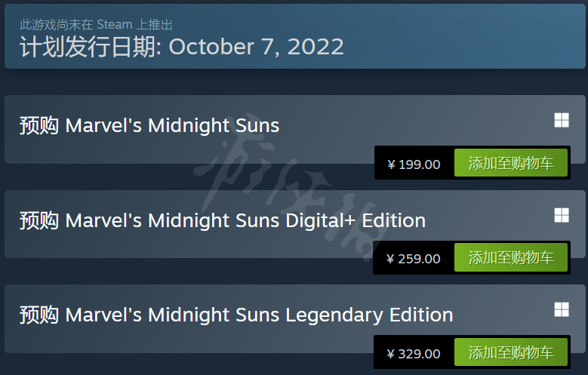Add Legendary Edition ¥329.00 to cart
This screenshot has width=588, height=375.
click(x=511, y=352)
